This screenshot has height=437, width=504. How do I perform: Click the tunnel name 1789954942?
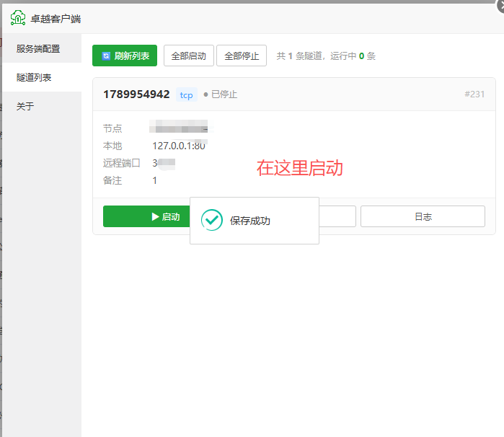pos(136,94)
